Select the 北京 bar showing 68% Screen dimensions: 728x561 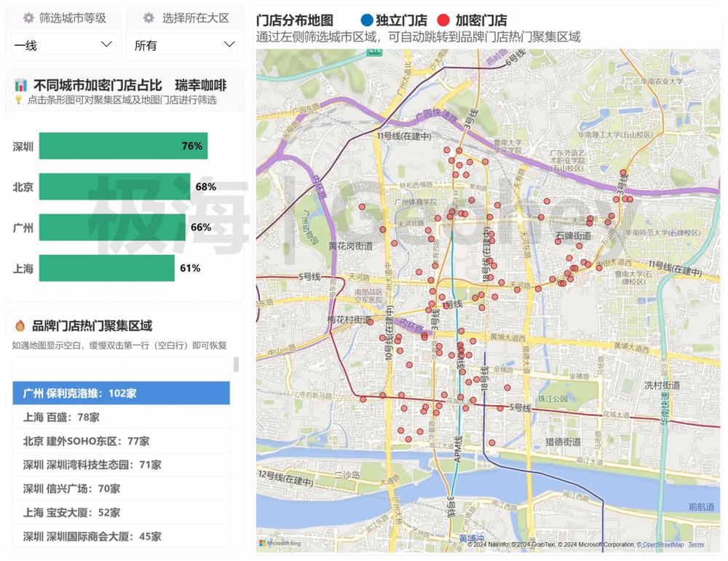click(115, 187)
